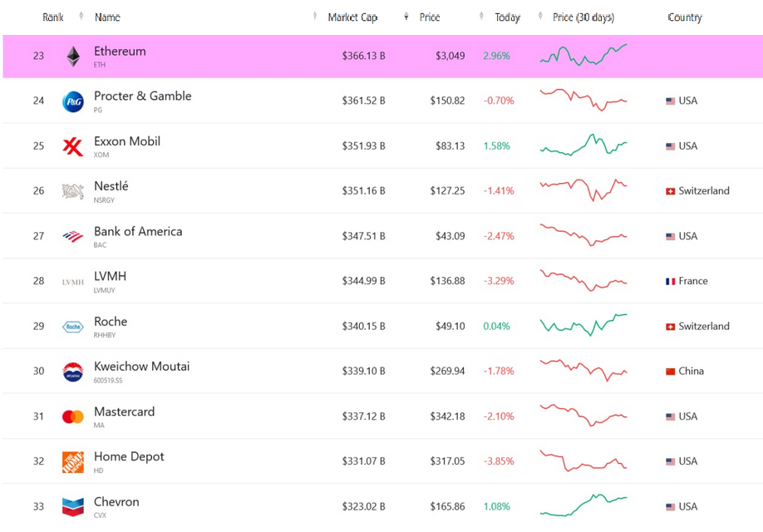The width and height of the screenshot is (763, 532).
Task: Open the Kweichow Moutai name link
Action: pyautogui.click(x=141, y=367)
